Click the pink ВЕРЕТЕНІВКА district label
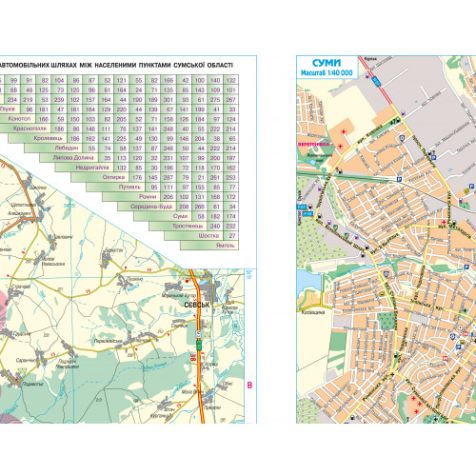Viewport: 476px width, 476px height. point(313,144)
